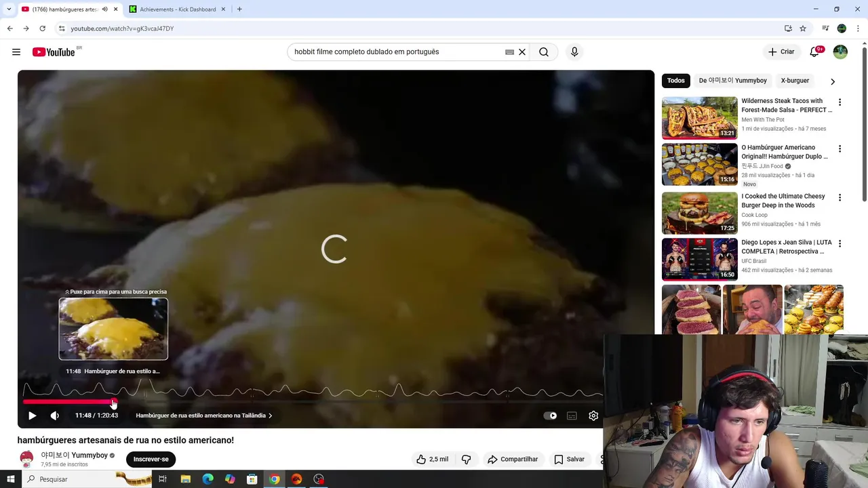This screenshot has height=488, width=868.
Task: Select the Todos filter chip
Action: (676, 81)
